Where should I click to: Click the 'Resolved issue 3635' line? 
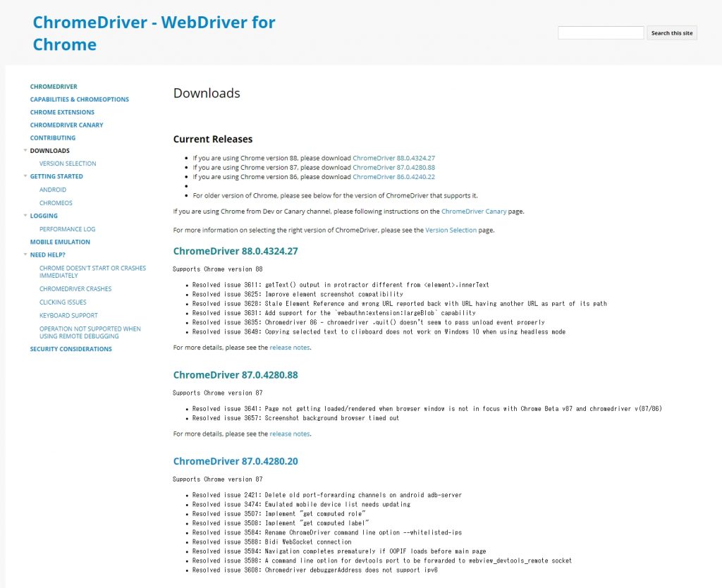(368, 322)
